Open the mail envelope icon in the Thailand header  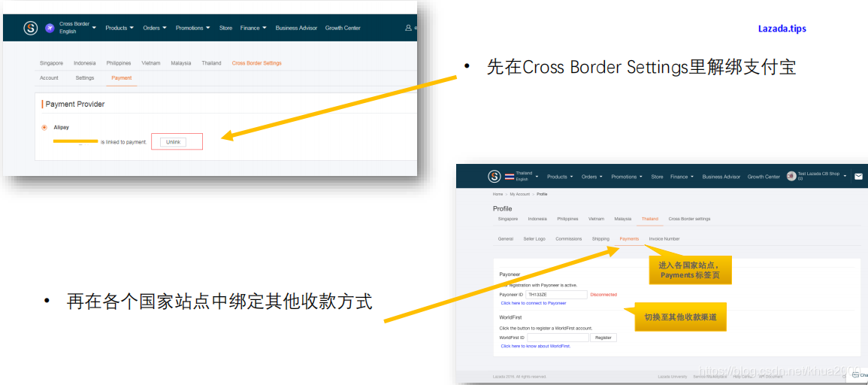click(x=858, y=177)
